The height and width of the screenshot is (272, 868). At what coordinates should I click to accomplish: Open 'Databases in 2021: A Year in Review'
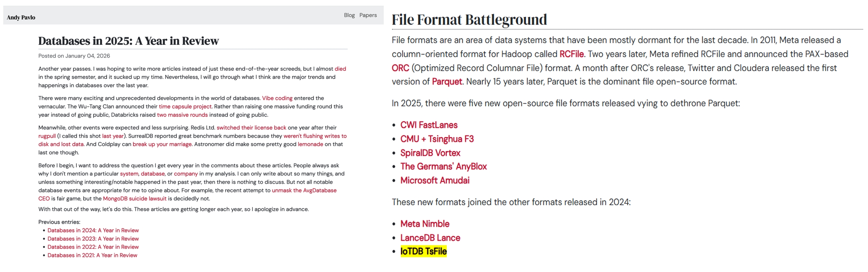click(x=92, y=255)
